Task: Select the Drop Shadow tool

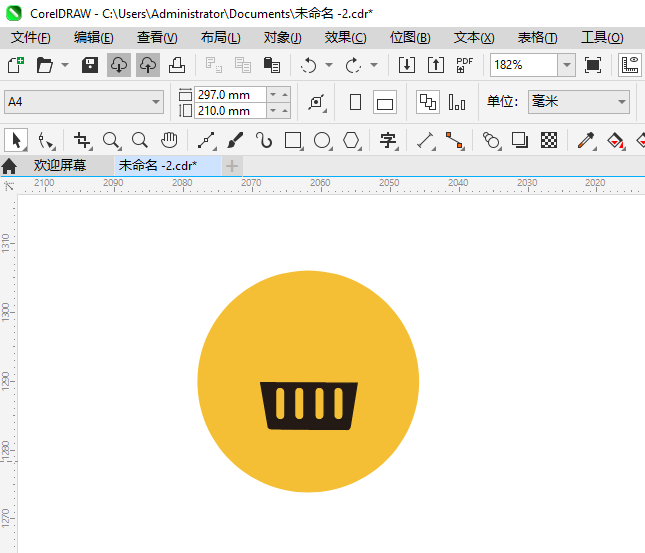Action: [x=520, y=141]
